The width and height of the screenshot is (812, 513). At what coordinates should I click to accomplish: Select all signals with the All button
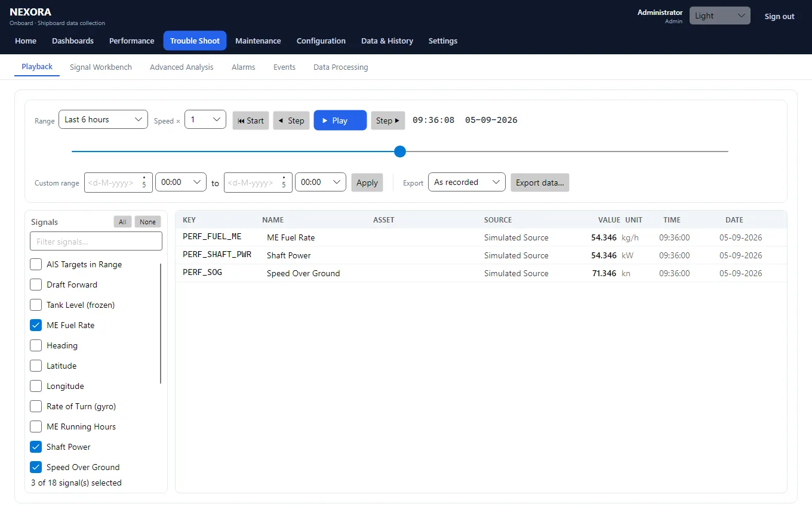(122, 222)
